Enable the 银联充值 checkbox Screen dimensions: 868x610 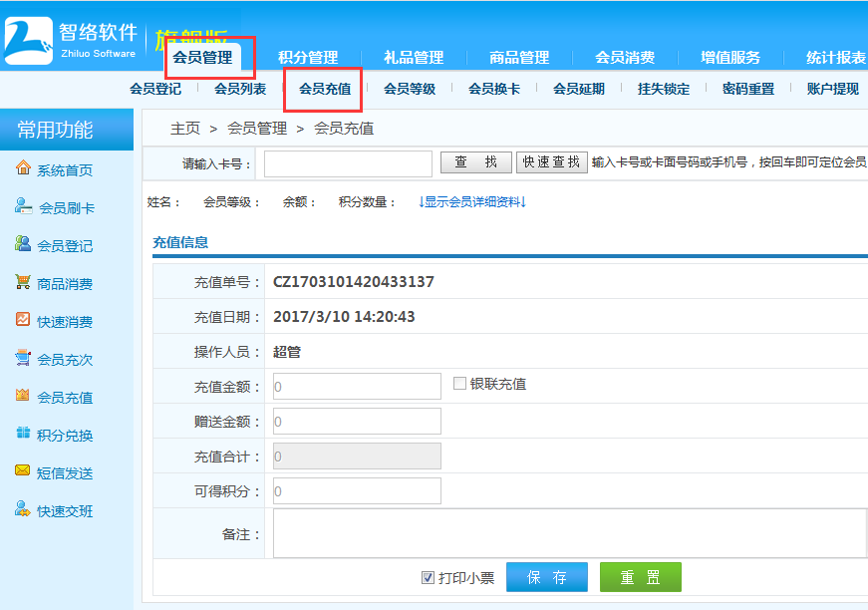[x=459, y=384]
